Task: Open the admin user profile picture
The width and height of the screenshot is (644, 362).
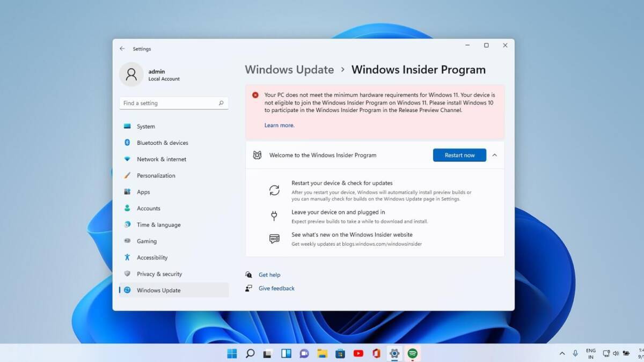Action: 131,75
